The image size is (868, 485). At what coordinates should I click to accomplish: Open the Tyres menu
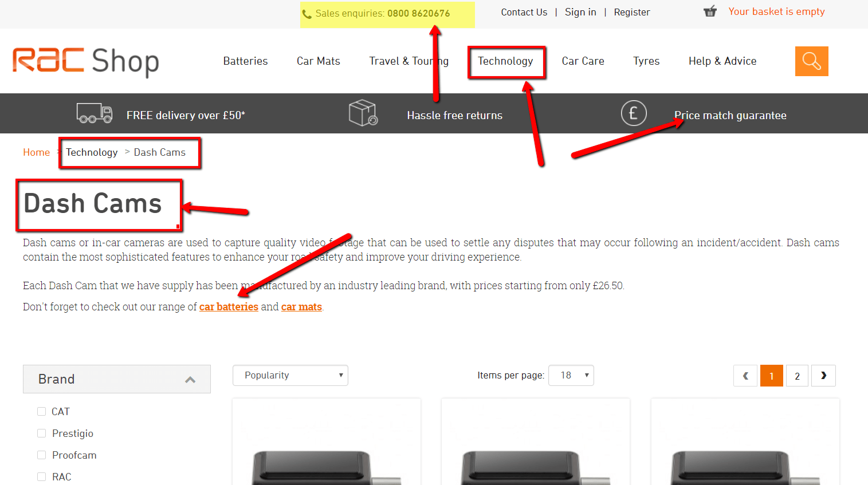pyautogui.click(x=646, y=61)
